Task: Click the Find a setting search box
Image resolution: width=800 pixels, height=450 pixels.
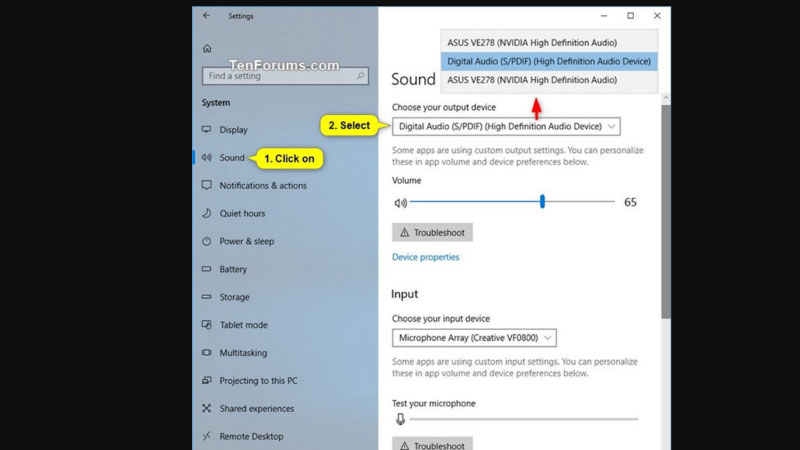Action: (x=285, y=76)
